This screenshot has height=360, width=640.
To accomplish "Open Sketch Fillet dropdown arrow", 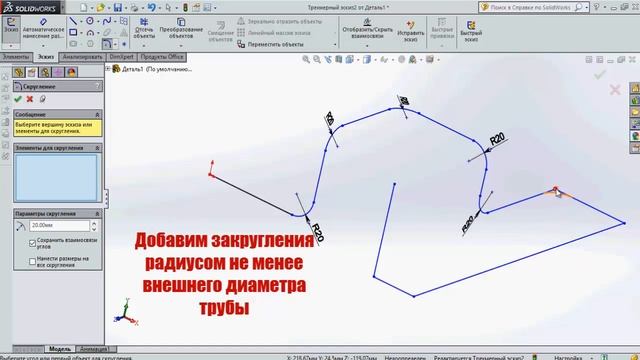I will tap(116, 44).
